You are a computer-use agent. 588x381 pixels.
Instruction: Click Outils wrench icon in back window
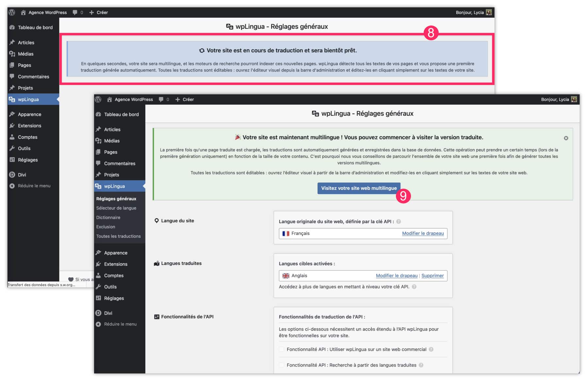point(12,148)
